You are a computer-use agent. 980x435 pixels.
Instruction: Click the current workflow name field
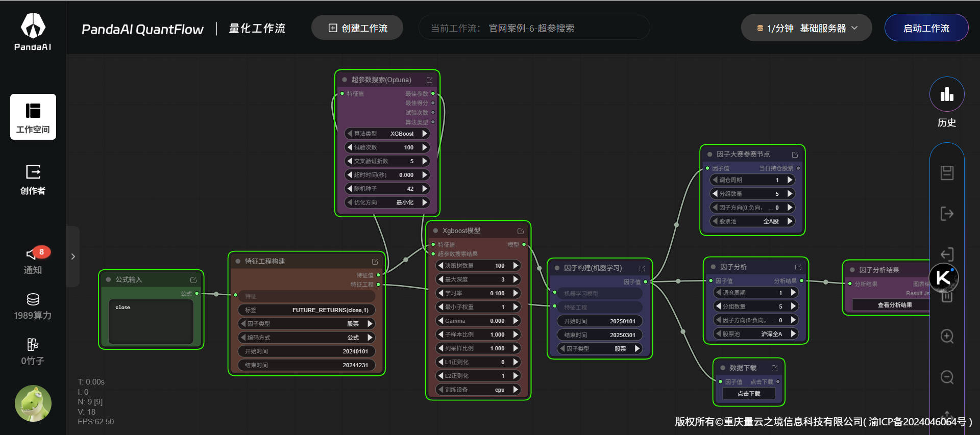click(534, 28)
